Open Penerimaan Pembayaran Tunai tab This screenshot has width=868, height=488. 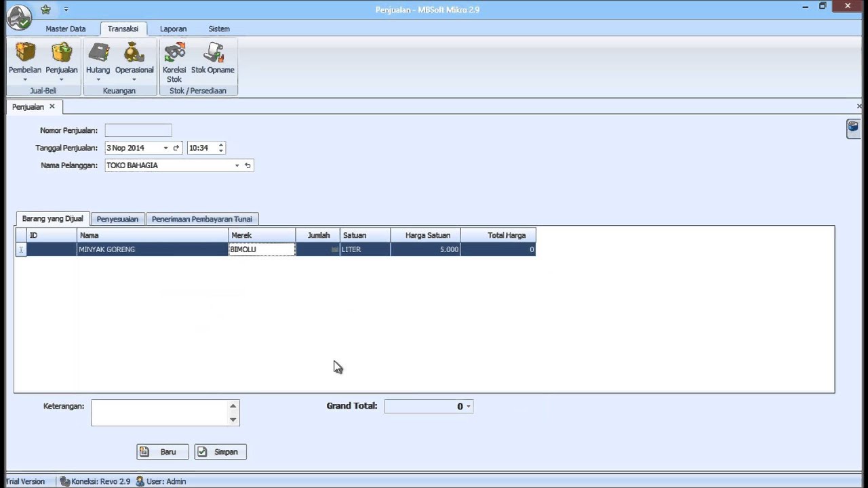(202, 219)
